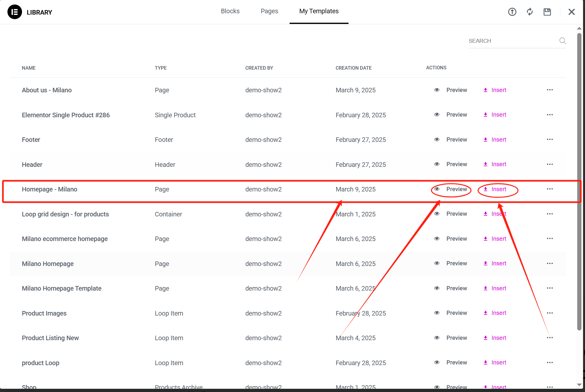
Task: Expand three-dot menu for Product Images
Action: tap(550, 313)
